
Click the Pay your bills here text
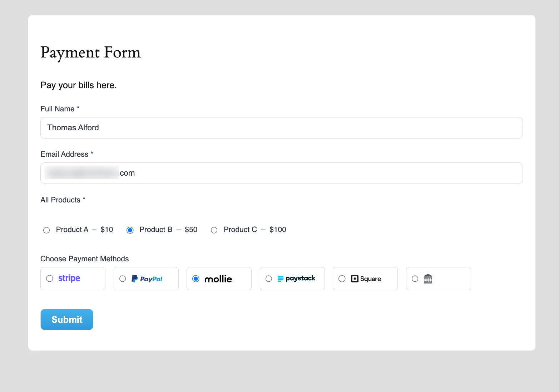click(x=78, y=85)
